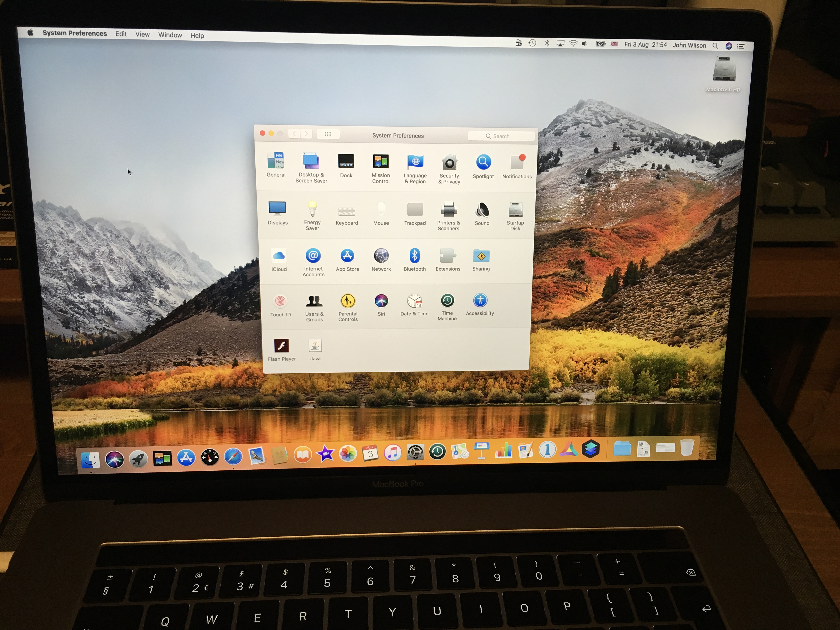Viewport: 840px width, 630px height.
Task: Launch Safari from the Dock
Action: [x=233, y=456]
